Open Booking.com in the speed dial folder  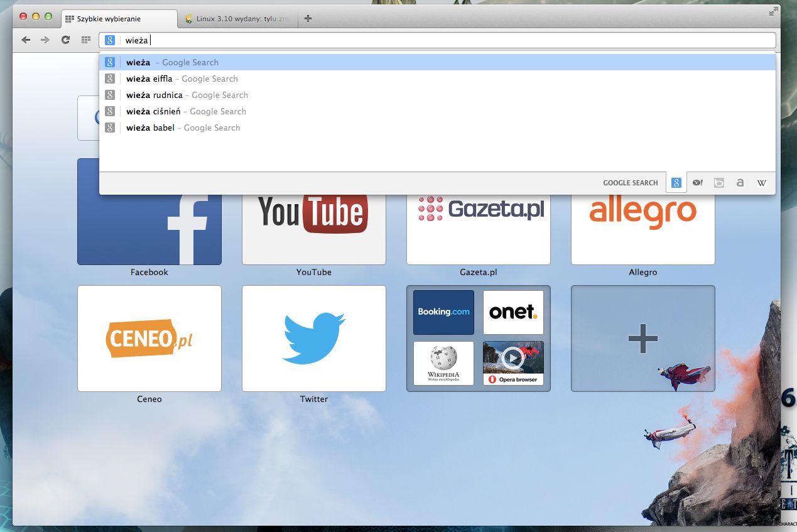click(443, 312)
